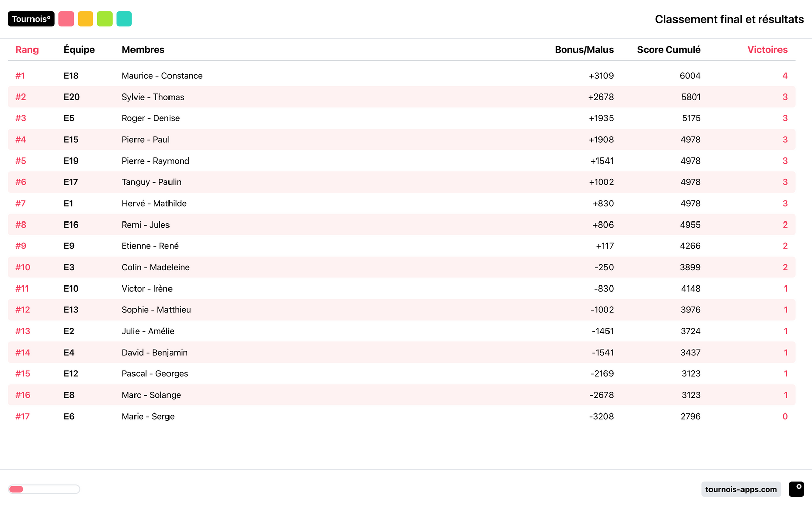The height and width of the screenshot is (508, 812).
Task: Click the black icon in the footer
Action: 796,489
